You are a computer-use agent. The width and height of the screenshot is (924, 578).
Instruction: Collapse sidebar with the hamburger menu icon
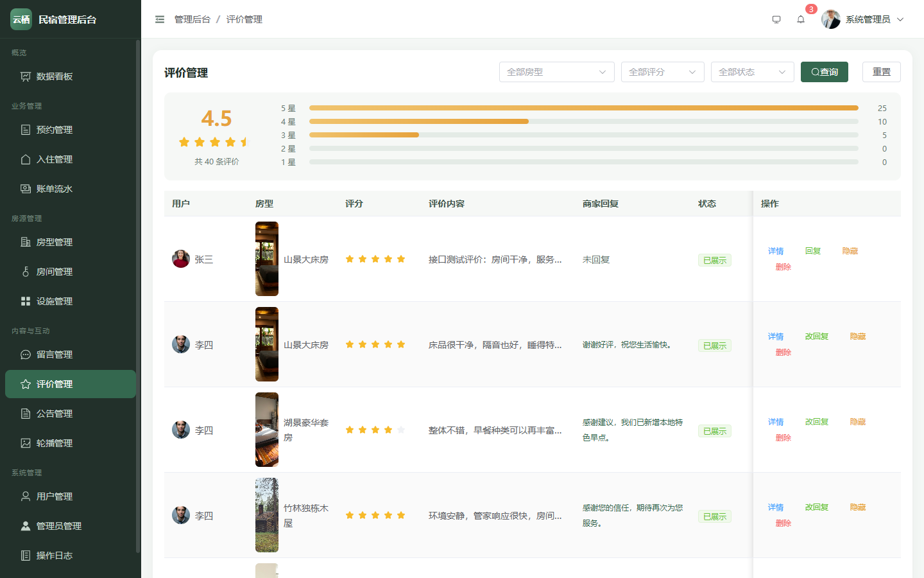point(160,19)
